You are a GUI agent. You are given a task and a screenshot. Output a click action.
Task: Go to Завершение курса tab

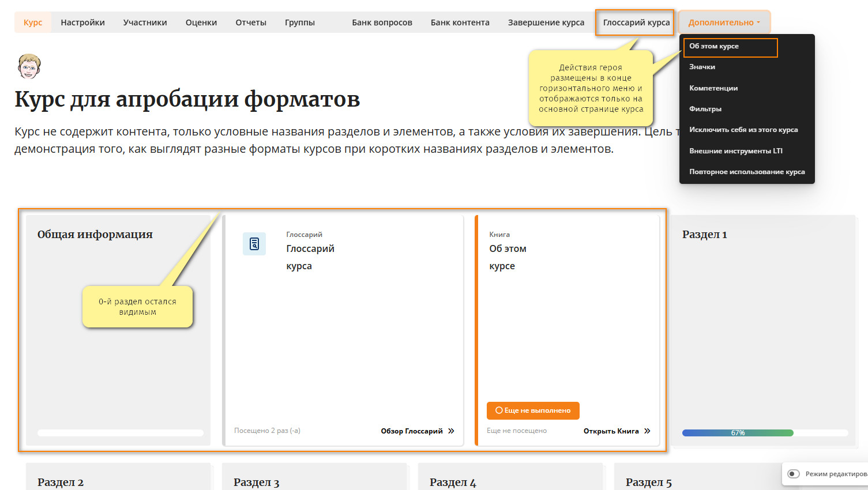[546, 22]
